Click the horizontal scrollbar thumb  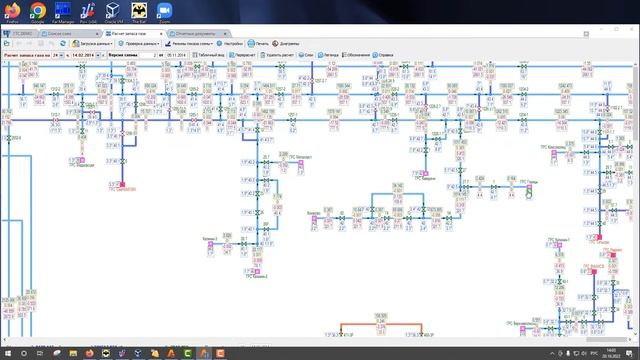coord(607,340)
